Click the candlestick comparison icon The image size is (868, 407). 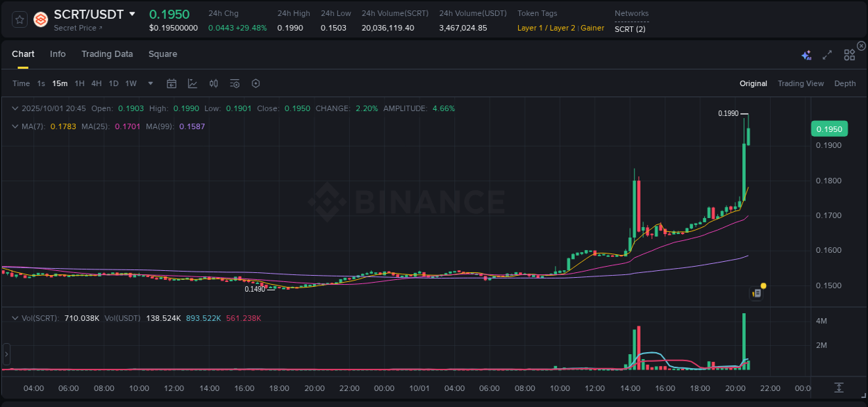point(213,83)
